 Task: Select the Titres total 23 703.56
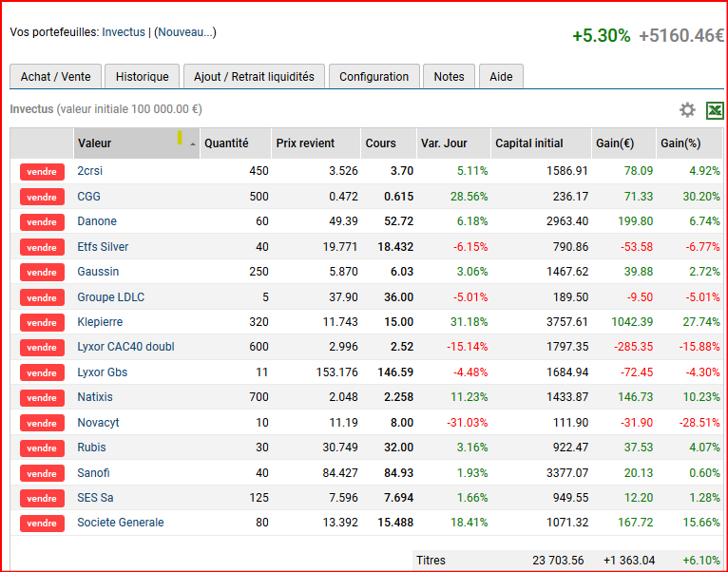[x=558, y=561]
